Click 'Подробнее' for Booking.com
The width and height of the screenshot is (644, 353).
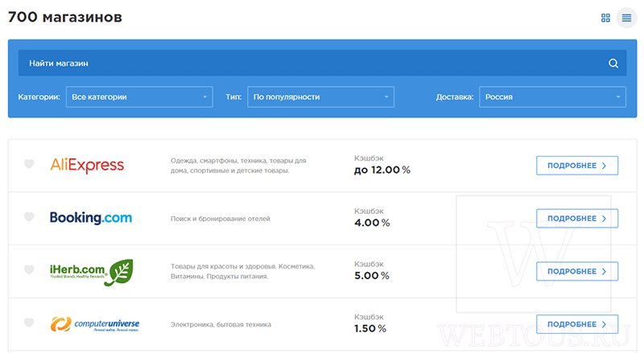(577, 219)
